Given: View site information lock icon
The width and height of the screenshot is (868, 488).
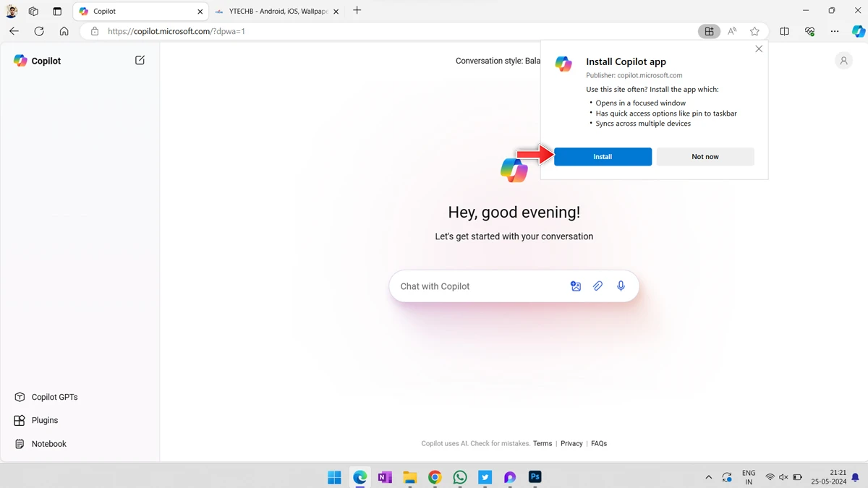Looking at the screenshot, I should coord(94,32).
